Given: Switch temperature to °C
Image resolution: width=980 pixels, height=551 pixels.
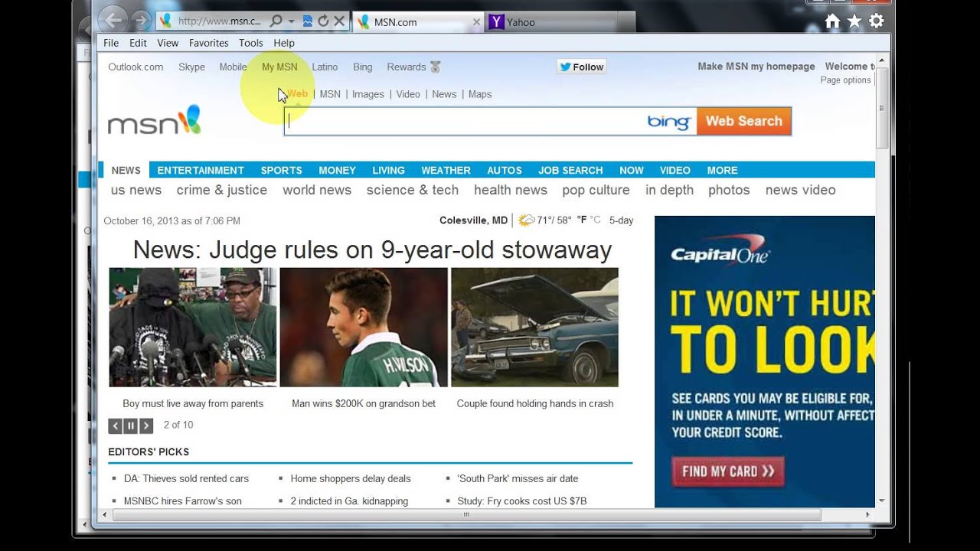Looking at the screenshot, I should click(x=595, y=220).
